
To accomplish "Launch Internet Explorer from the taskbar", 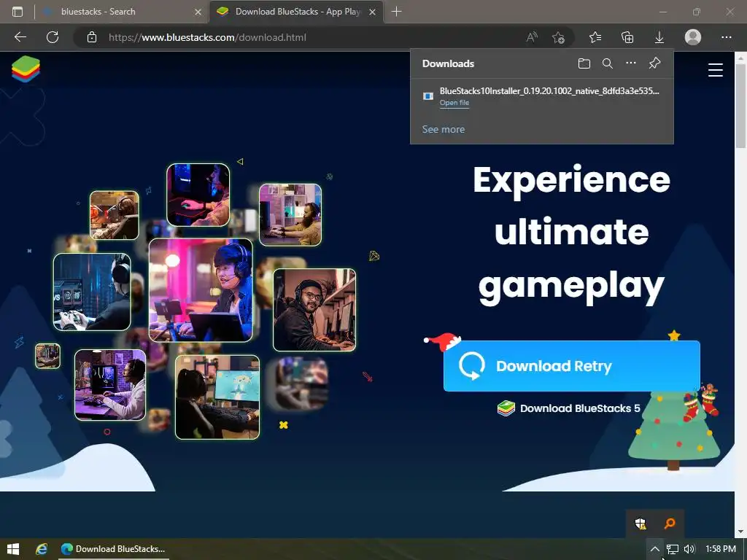I will point(42,549).
